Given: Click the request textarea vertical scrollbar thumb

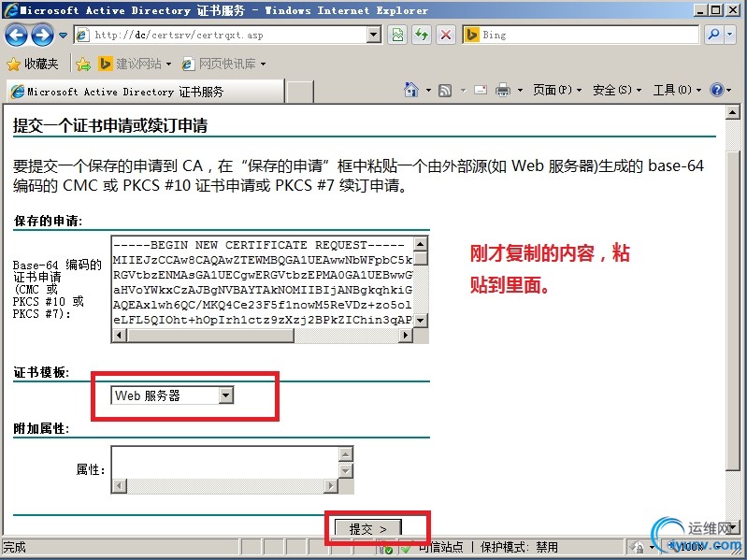Looking at the screenshot, I should coord(420,259).
